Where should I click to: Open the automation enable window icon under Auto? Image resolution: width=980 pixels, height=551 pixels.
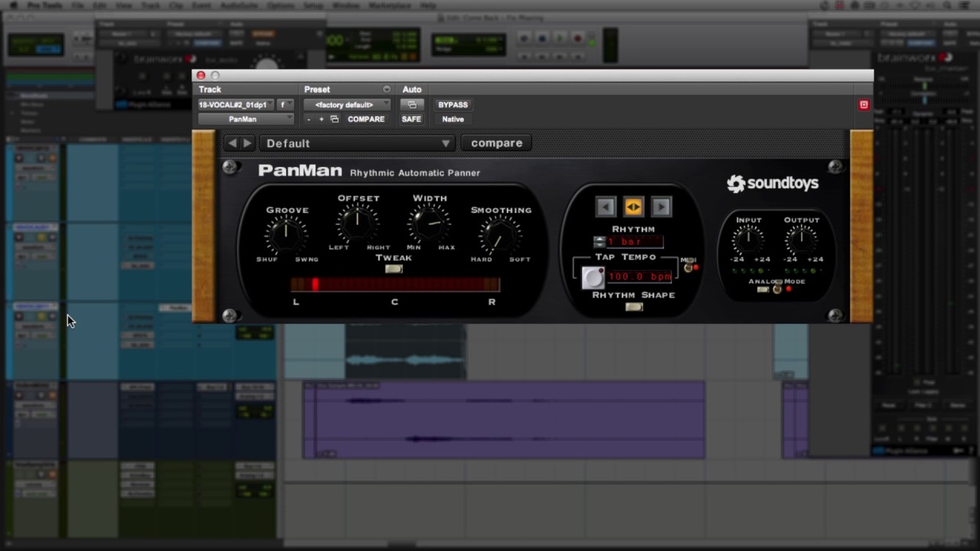(412, 105)
